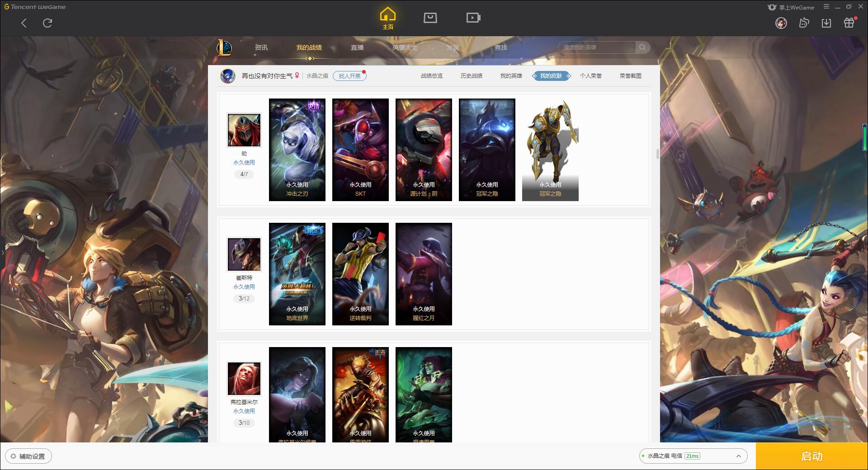The image size is (868, 470).
Task: Click the 水晶之痕 server label beside name
Action: [317, 76]
